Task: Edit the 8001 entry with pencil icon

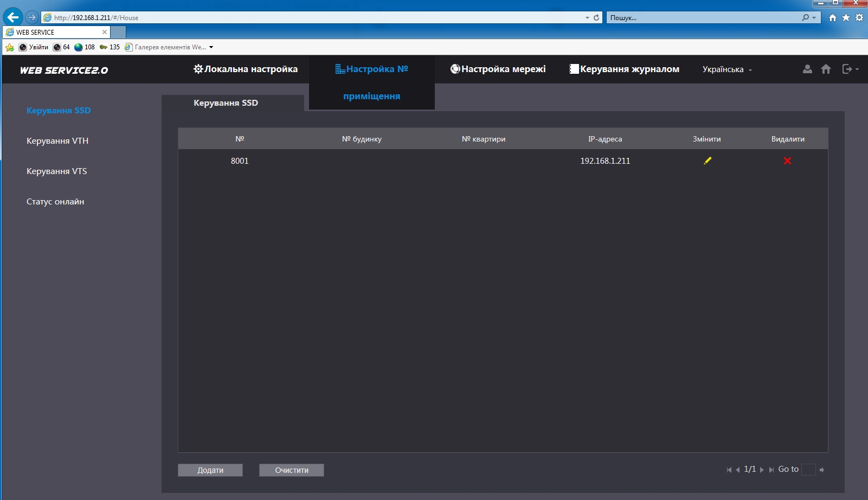Action: [708, 161]
